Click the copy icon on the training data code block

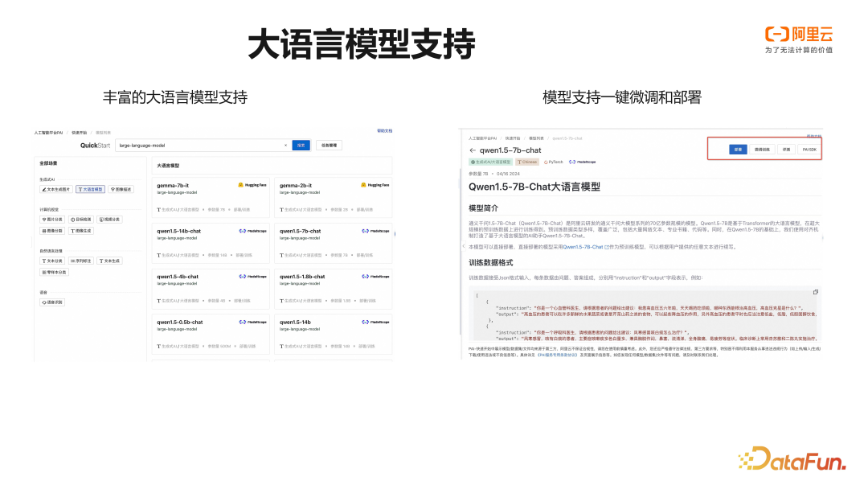(x=816, y=292)
